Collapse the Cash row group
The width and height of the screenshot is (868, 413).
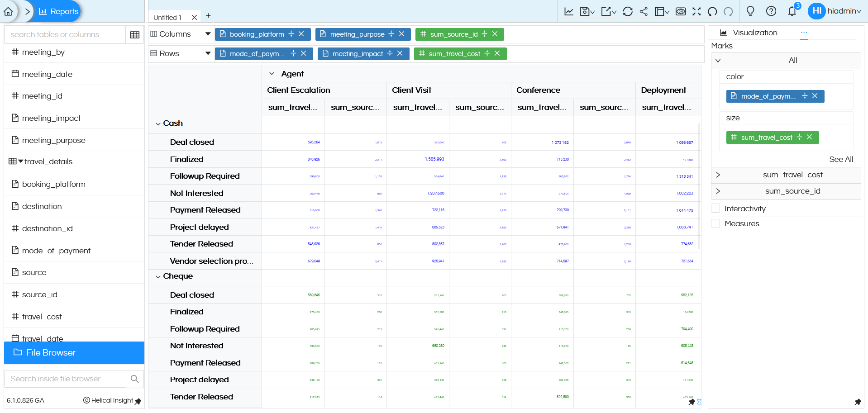[158, 123]
